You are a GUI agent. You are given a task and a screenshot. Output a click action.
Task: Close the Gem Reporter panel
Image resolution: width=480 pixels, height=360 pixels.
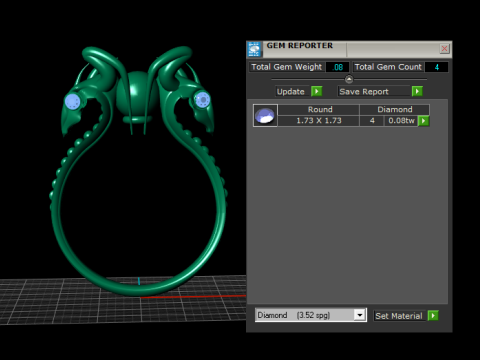[444, 49]
